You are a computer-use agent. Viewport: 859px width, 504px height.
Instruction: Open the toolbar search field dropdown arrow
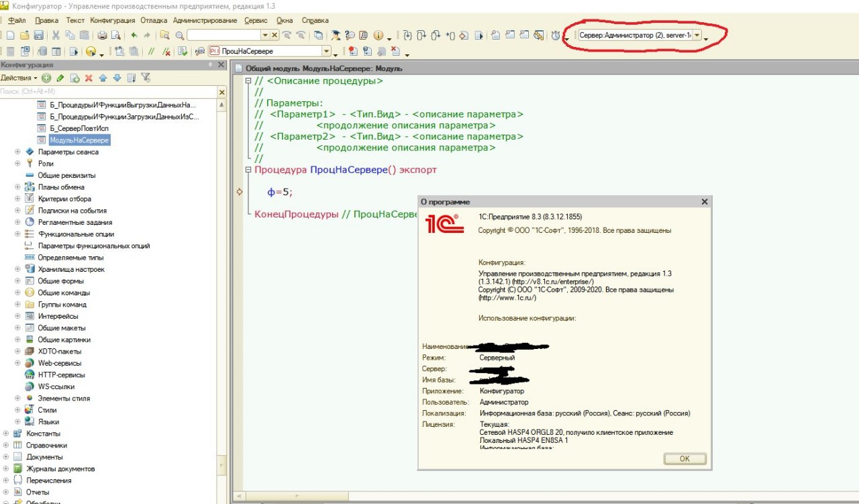265,35
